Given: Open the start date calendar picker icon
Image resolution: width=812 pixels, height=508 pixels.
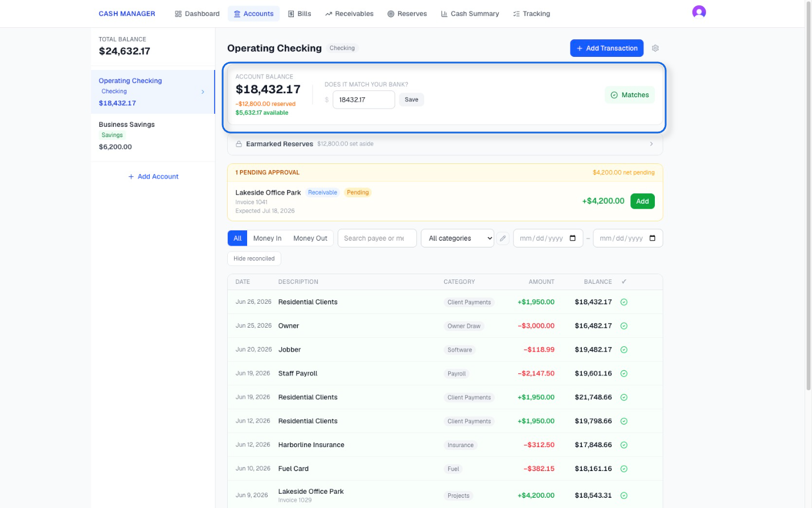Looking at the screenshot, I should point(573,238).
